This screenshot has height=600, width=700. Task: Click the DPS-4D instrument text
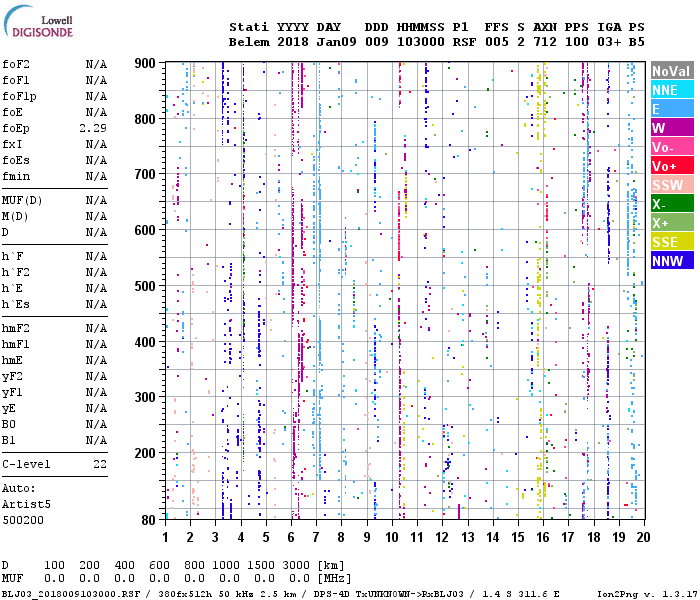[332, 594]
